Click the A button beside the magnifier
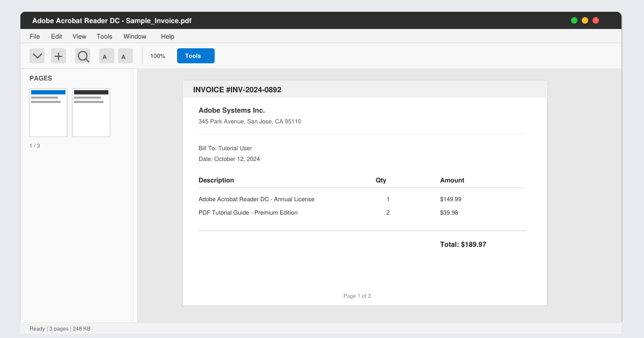Viewport: 644px width, 338px height. (107, 56)
